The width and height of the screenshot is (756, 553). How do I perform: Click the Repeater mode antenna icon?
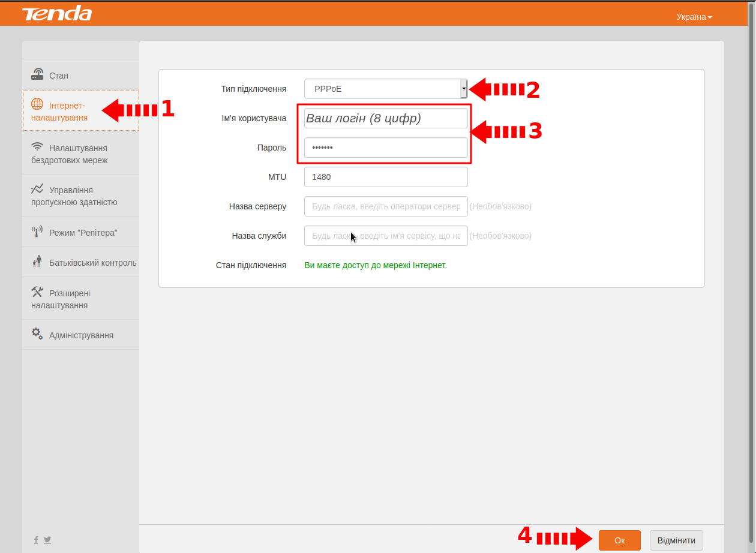[37, 232]
